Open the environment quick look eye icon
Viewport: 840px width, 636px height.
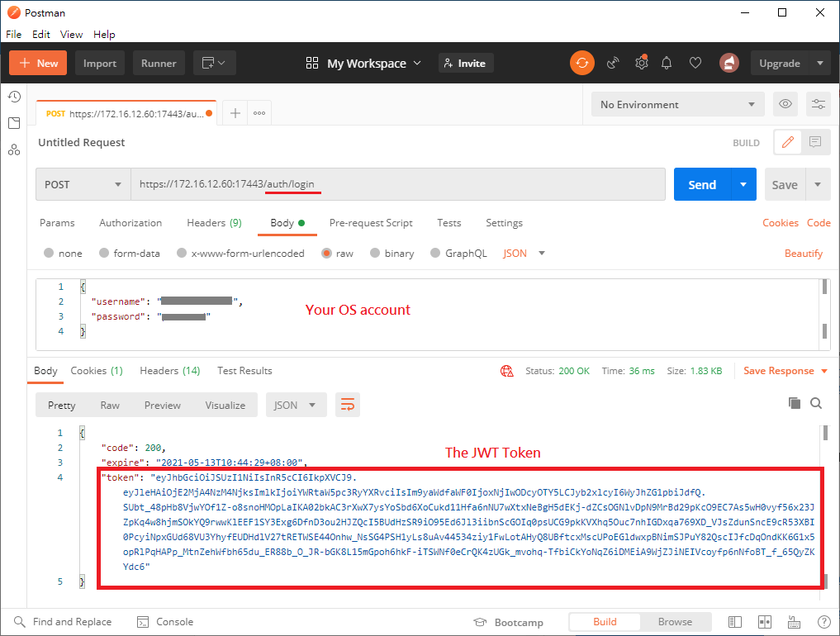pyautogui.click(x=785, y=104)
